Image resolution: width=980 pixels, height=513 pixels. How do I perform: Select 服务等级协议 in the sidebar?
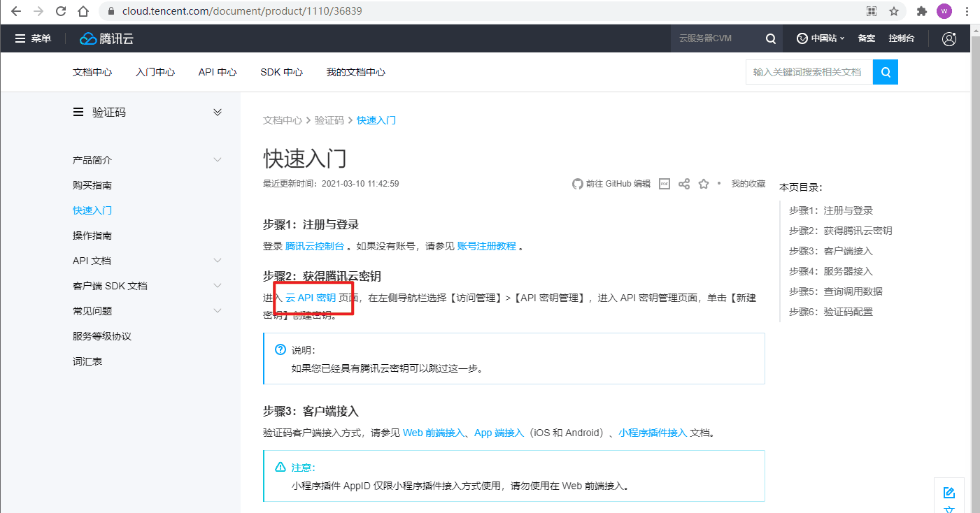pyautogui.click(x=102, y=336)
